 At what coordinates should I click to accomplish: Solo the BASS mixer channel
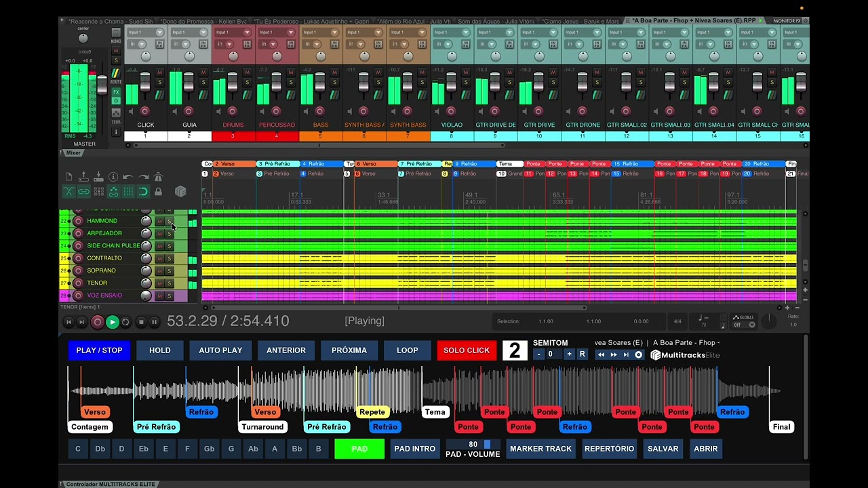[335, 82]
